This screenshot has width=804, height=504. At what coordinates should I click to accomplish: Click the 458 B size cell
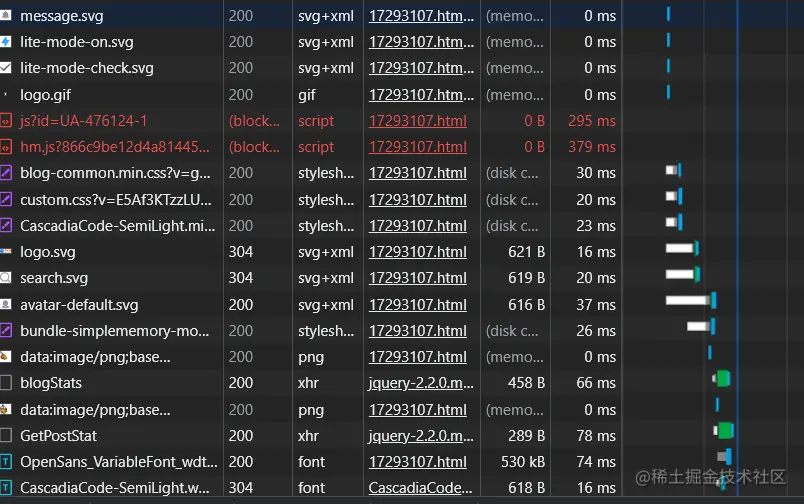tap(526, 383)
